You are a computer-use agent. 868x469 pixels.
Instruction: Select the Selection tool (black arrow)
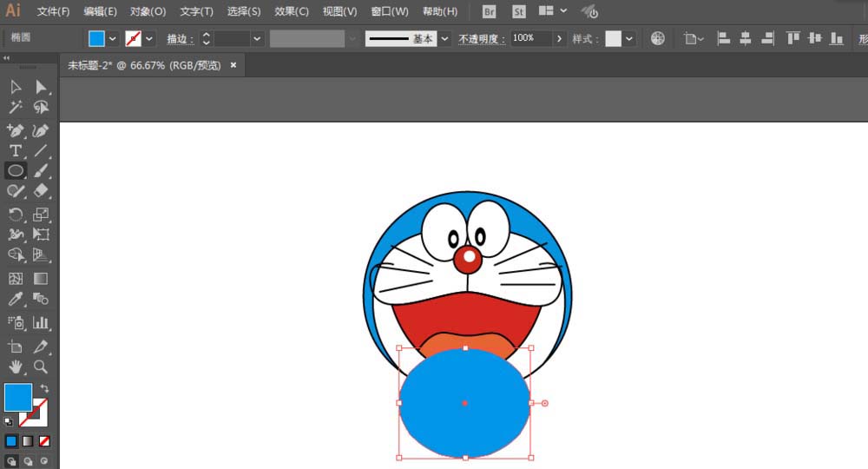click(16, 87)
